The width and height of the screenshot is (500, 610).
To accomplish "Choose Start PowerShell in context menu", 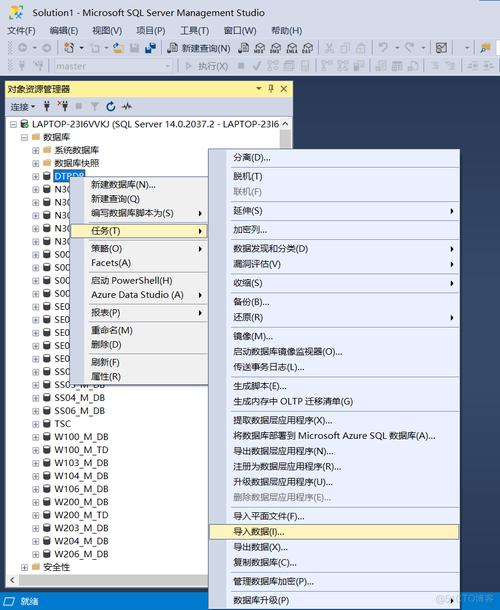I will (x=140, y=280).
